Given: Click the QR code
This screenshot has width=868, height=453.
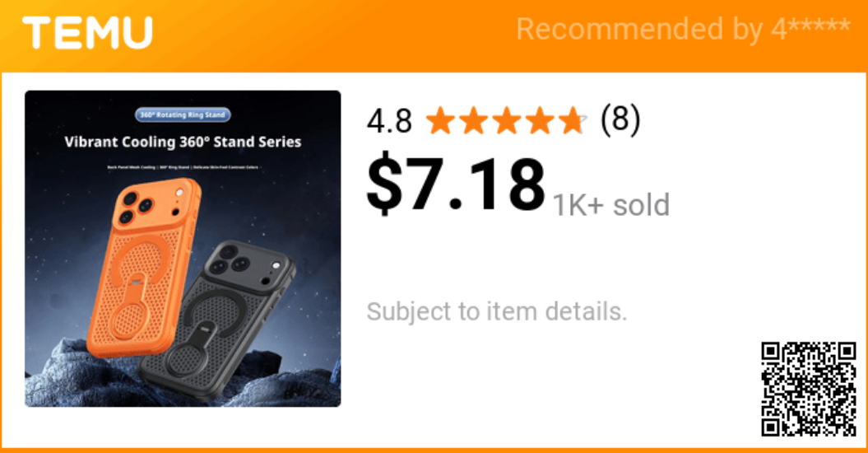Looking at the screenshot, I should coord(809,390).
